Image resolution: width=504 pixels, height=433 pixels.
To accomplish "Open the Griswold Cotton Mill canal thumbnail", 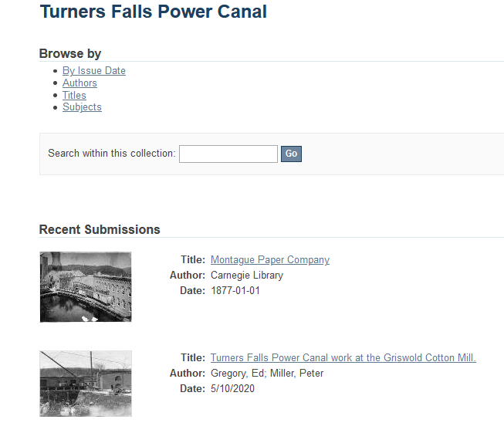I will coord(86,384).
